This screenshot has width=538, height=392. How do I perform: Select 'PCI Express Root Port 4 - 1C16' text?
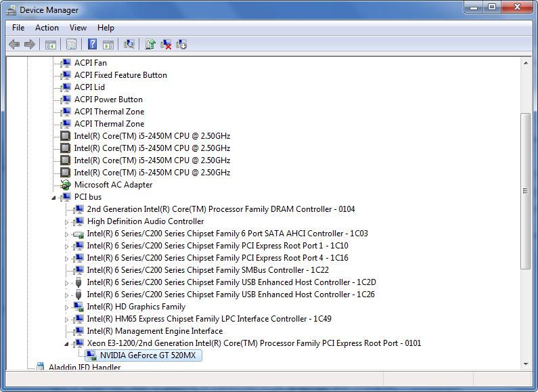coord(295,258)
